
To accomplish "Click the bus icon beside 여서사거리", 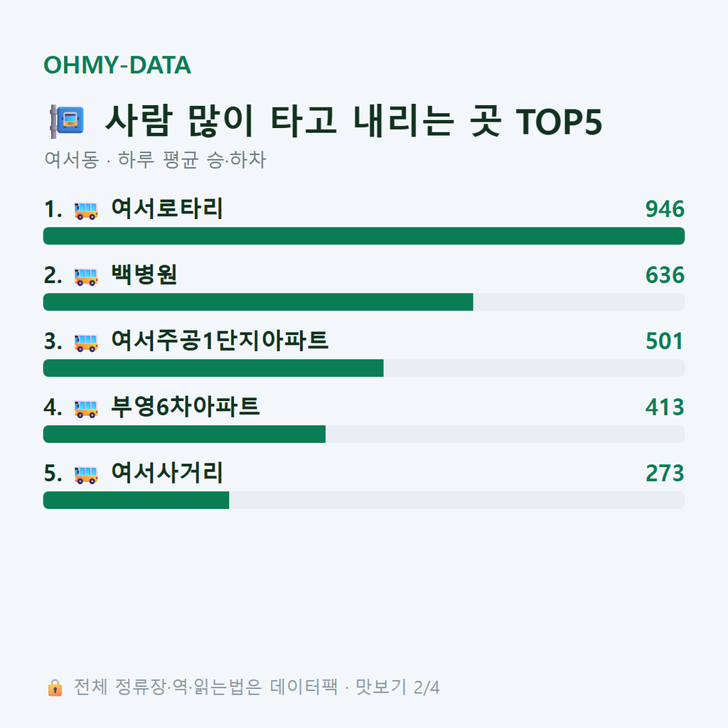I will [86, 474].
